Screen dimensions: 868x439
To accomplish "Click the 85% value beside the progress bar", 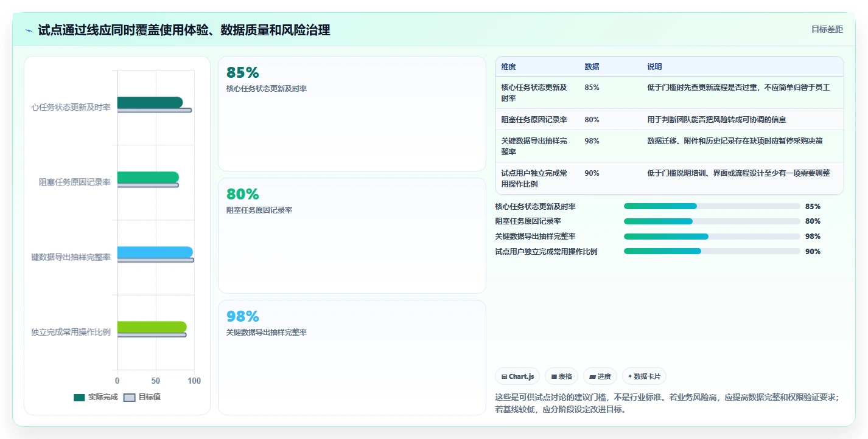I will pos(813,207).
